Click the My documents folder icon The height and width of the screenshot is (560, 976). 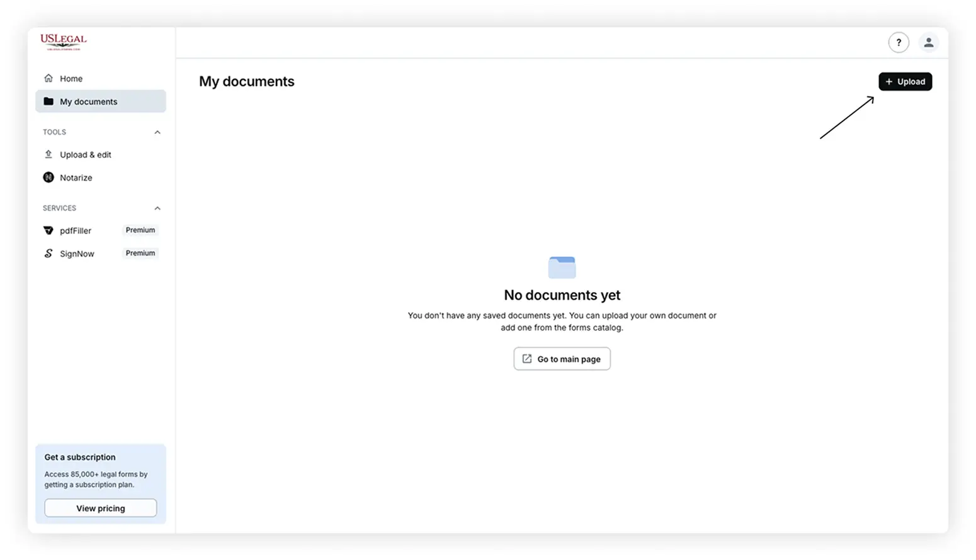coord(48,101)
